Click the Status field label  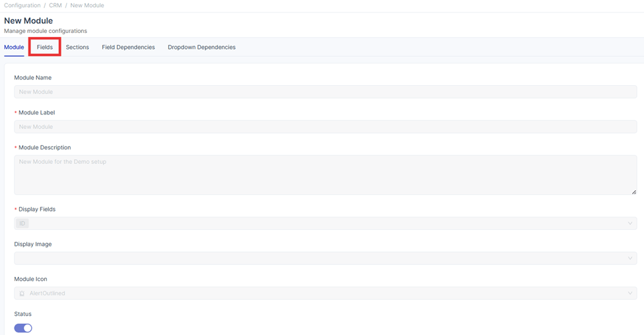click(23, 314)
